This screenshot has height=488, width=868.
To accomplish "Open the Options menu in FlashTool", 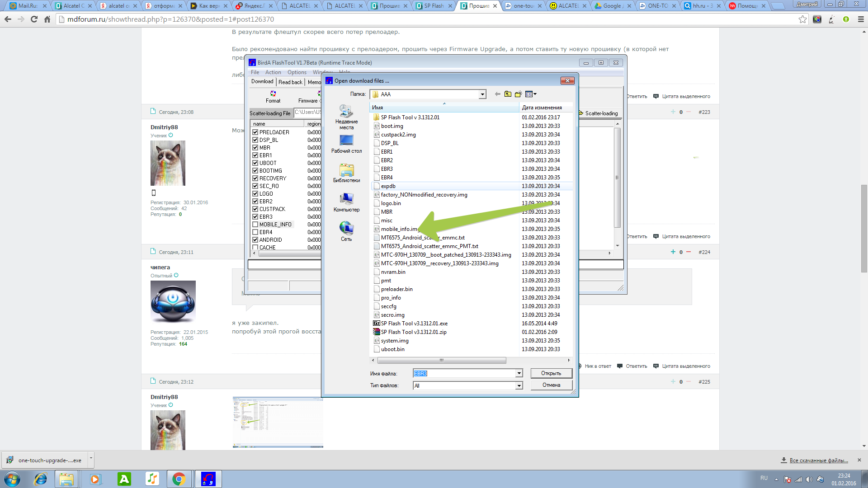I will (x=297, y=72).
